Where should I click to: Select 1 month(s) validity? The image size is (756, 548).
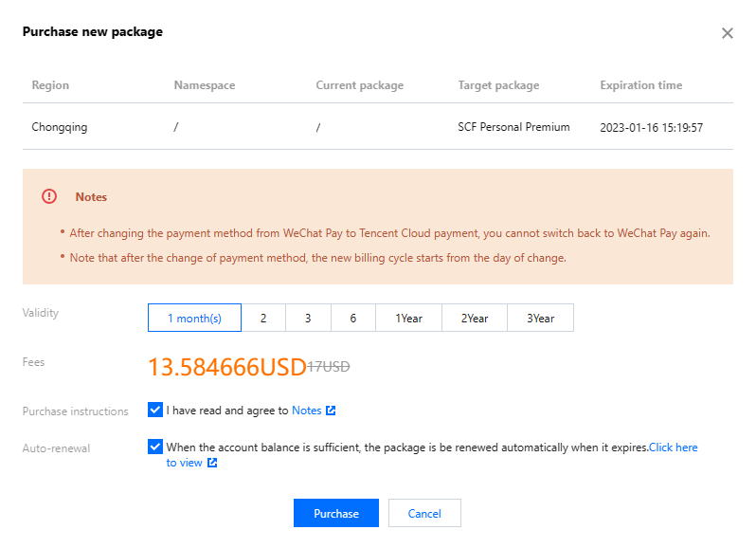(194, 318)
